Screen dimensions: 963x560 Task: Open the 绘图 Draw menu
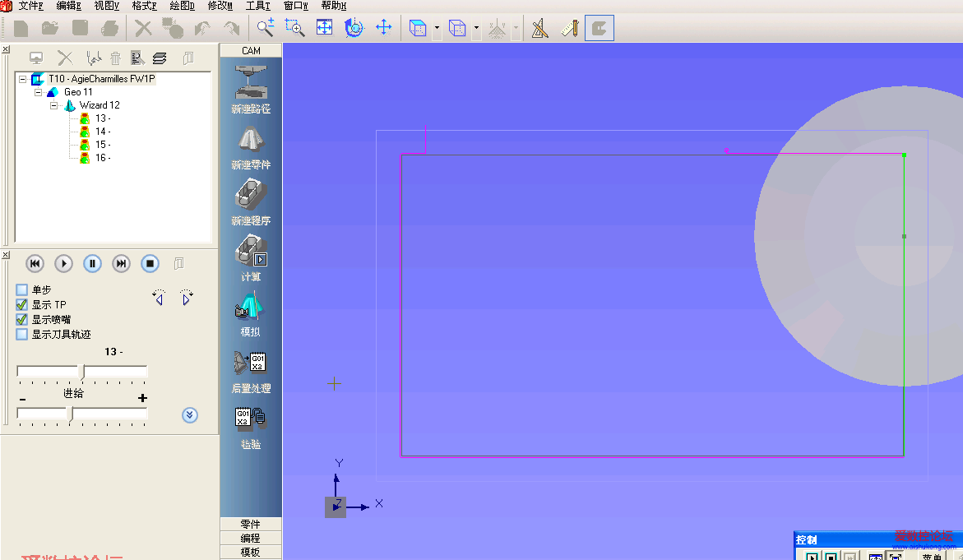tap(183, 6)
